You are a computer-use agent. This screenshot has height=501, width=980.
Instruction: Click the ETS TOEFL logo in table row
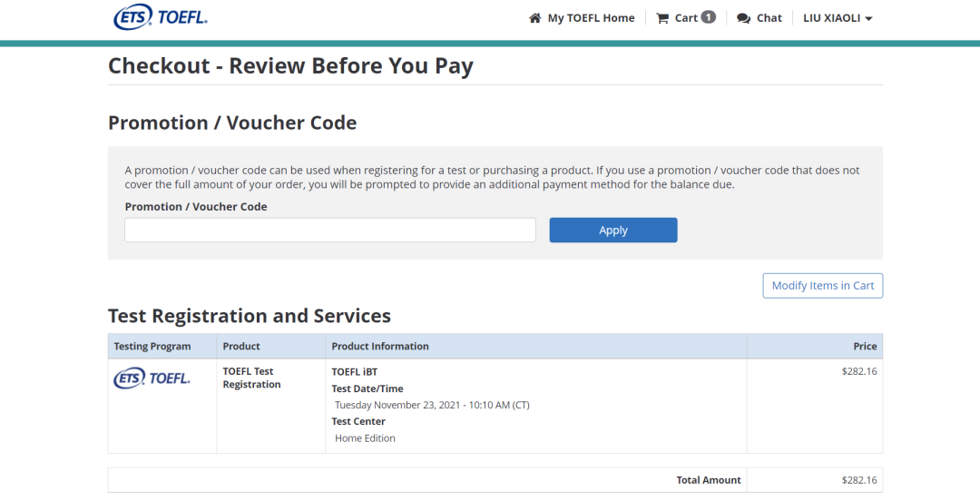(x=152, y=378)
